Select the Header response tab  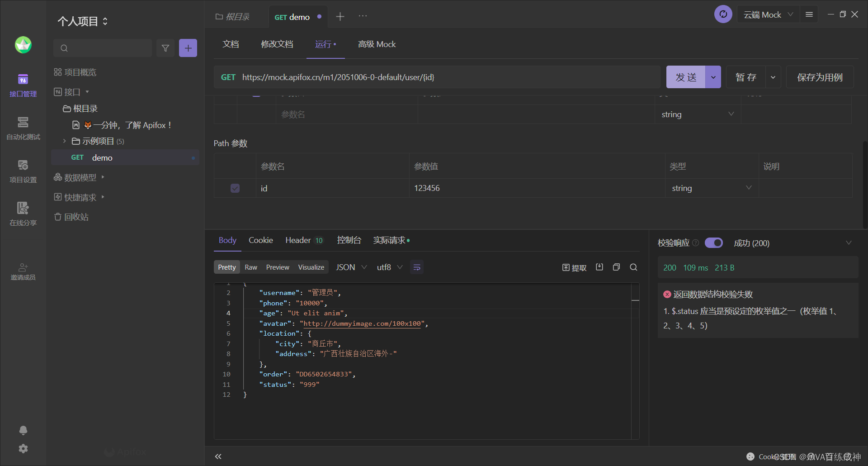[304, 240]
